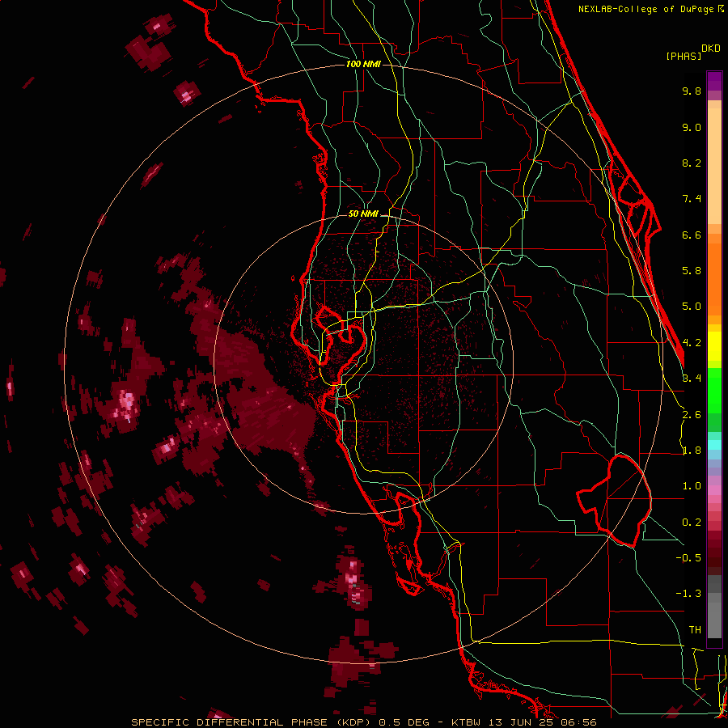Select the 1.0 scale value
Image resolution: width=728 pixels, height=728 pixels.
(692, 486)
